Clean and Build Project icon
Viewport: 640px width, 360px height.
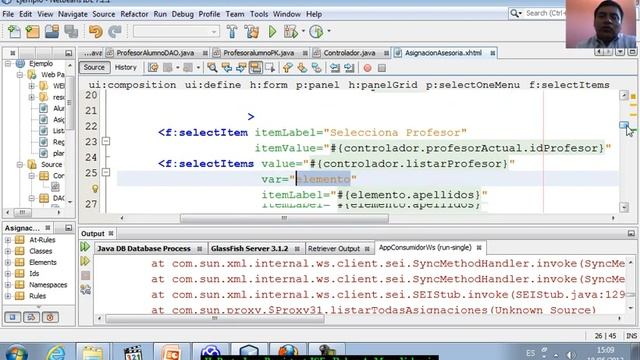pyautogui.click(x=252, y=31)
